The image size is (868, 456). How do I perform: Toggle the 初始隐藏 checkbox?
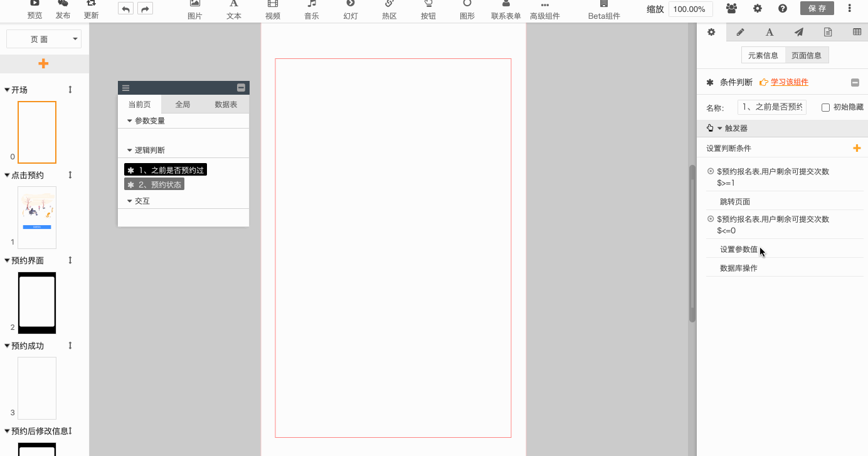click(825, 107)
